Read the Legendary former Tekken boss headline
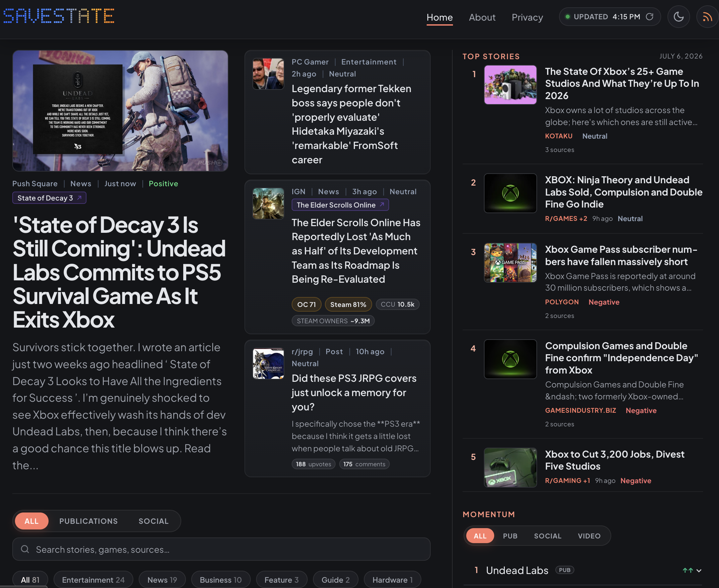Viewport: 719px width, 588px height. pos(352,124)
